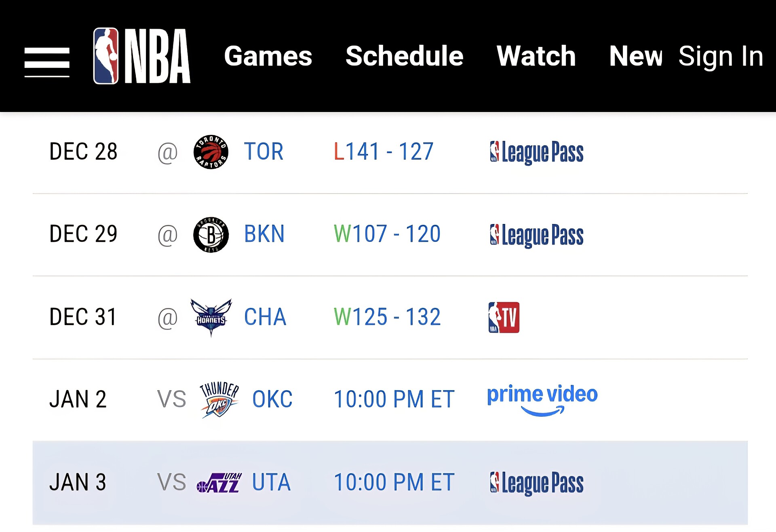The width and height of the screenshot is (776, 532).
Task: Open the Games menu item
Action: [x=268, y=56]
